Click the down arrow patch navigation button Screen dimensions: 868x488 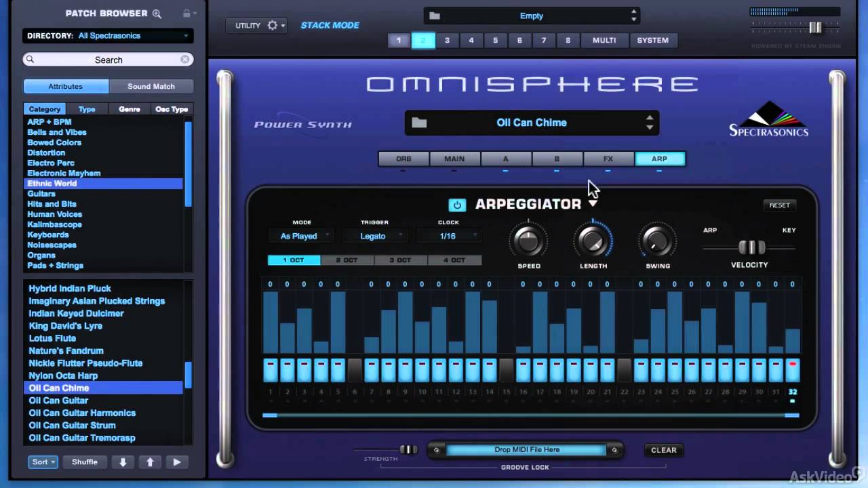pos(123,462)
